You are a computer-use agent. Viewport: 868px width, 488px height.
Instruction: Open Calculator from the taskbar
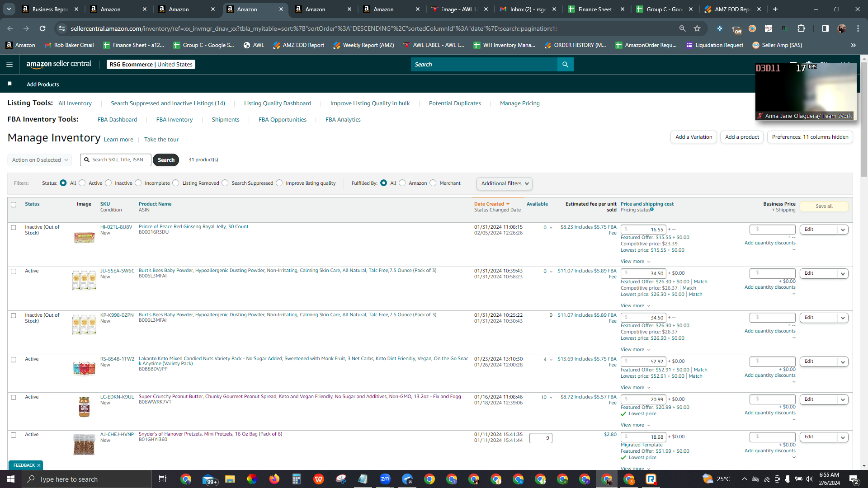297,479
